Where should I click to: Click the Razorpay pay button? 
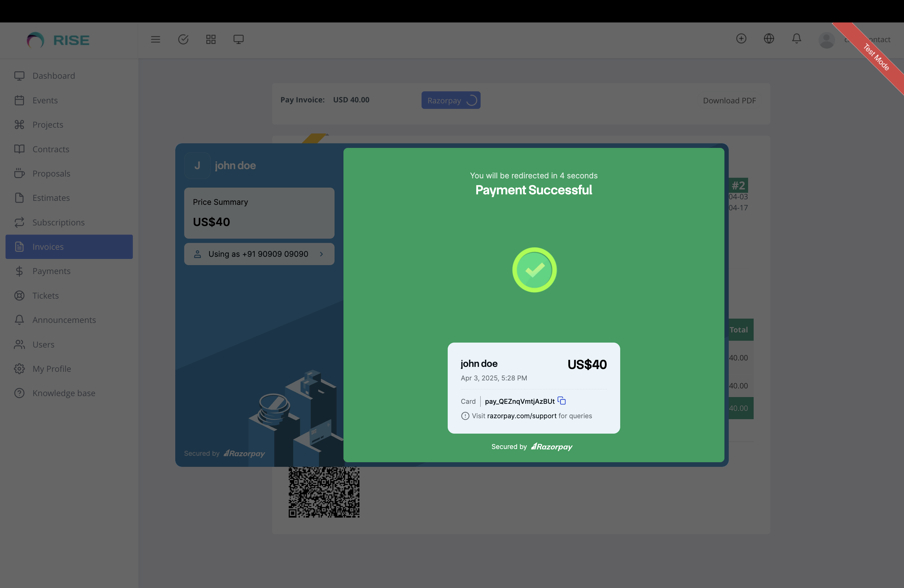[451, 100]
